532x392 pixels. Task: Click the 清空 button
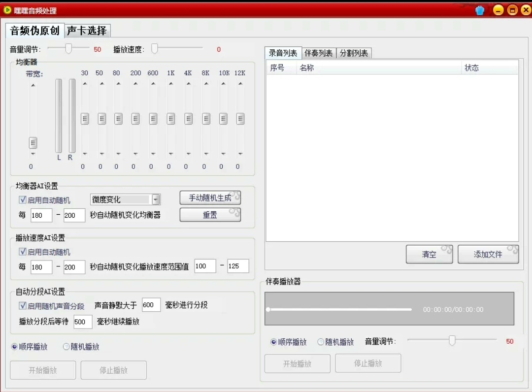[429, 254]
